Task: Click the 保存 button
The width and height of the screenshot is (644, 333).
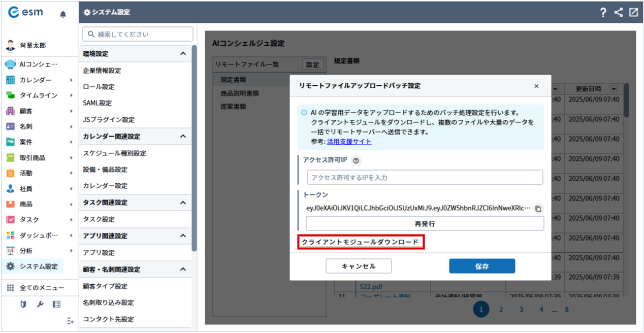Action: tap(482, 267)
